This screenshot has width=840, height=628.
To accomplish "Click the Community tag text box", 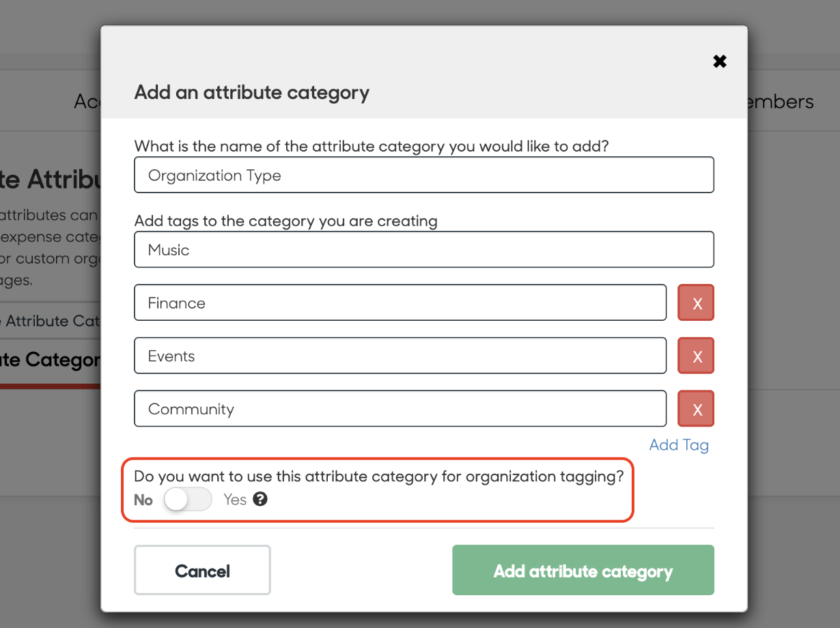I will (x=400, y=409).
